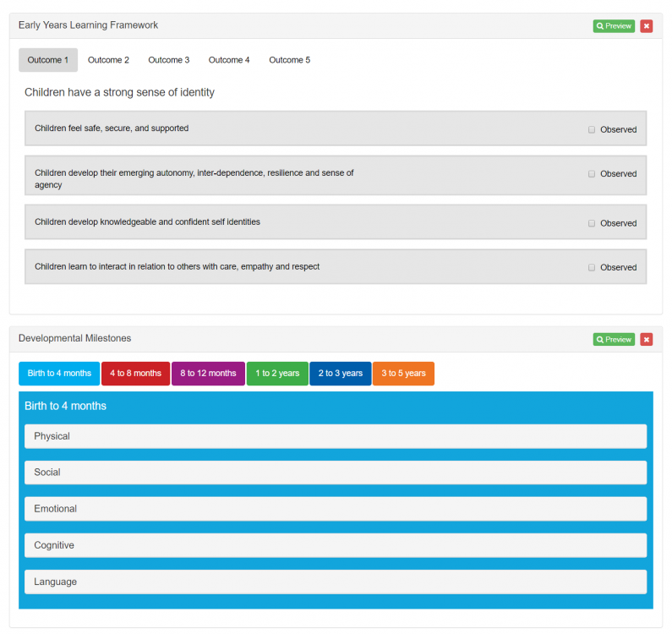Click Preview button in Early Years Learning Framework
The height and width of the screenshot is (634, 672).
[x=613, y=26]
